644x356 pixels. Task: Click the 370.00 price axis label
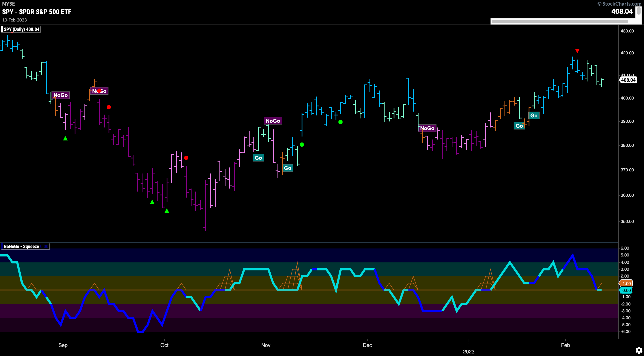click(627, 170)
